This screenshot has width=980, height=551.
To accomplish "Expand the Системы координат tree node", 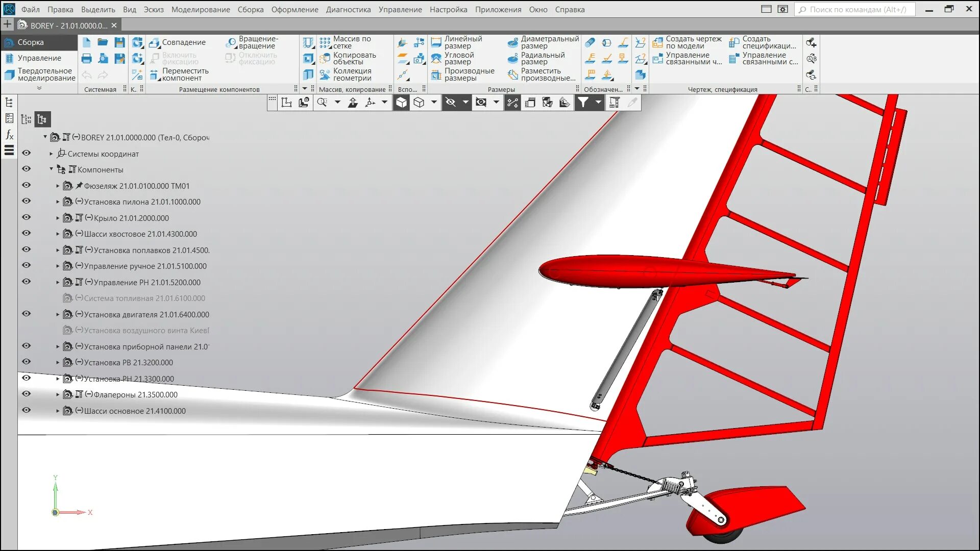I will pos(51,154).
